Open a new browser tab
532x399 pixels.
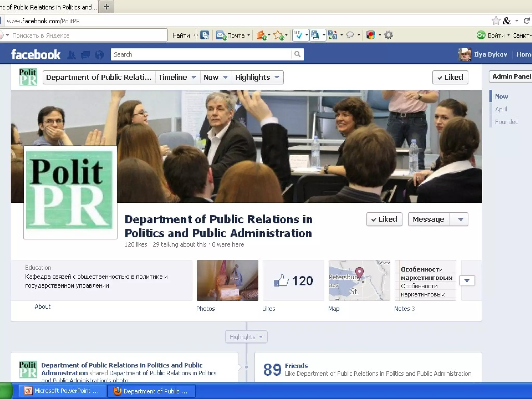pos(106,7)
